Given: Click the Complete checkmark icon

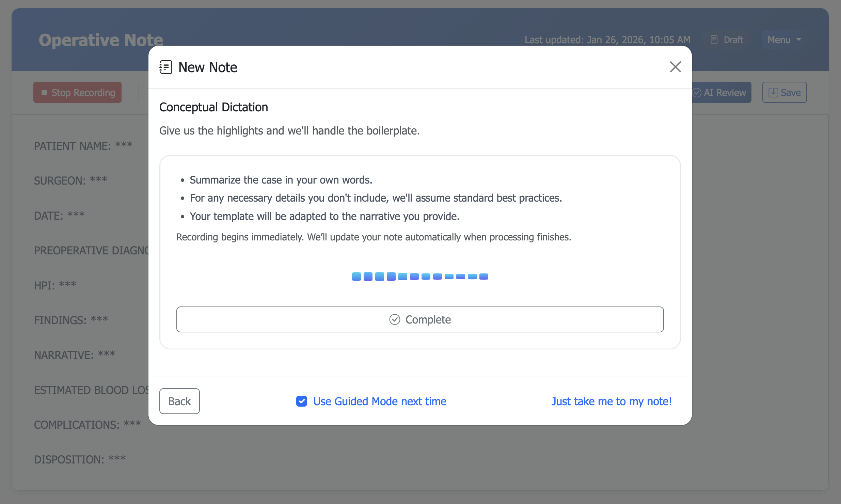Looking at the screenshot, I should coord(395,319).
